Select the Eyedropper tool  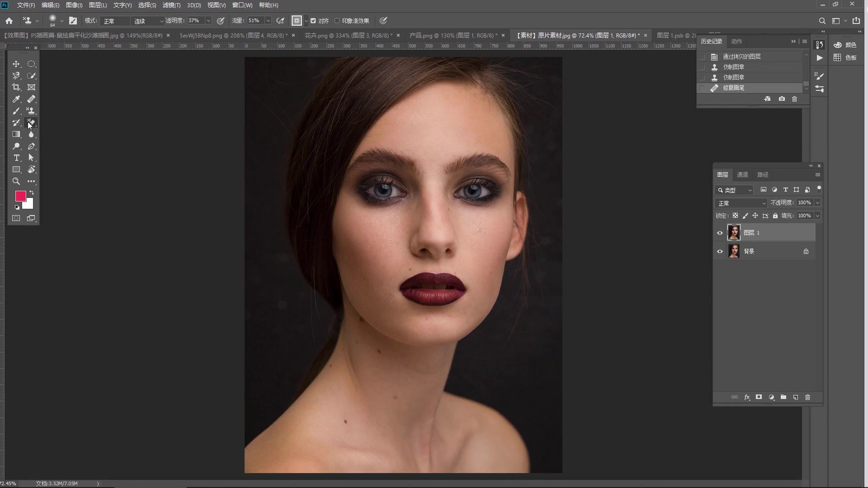point(16,99)
